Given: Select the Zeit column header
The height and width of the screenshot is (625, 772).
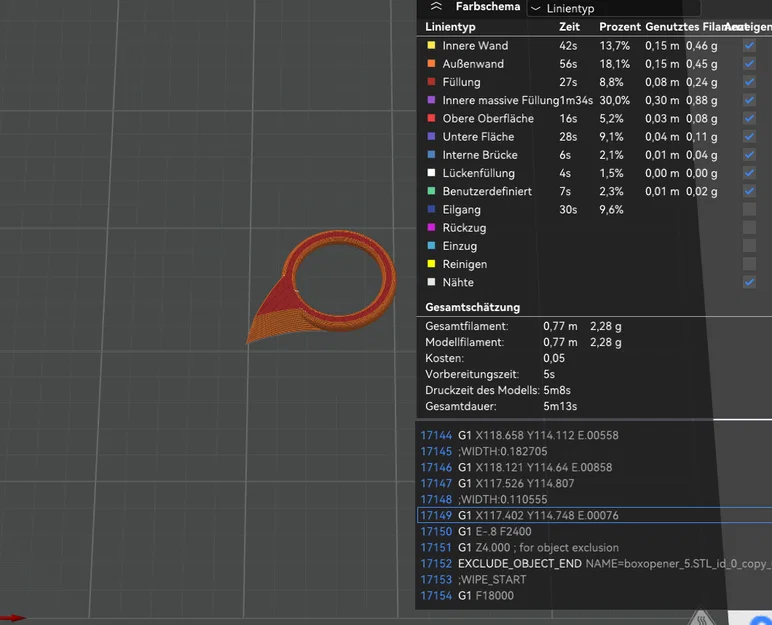Looking at the screenshot, I should pyautogui.click(x=569, y=27).
